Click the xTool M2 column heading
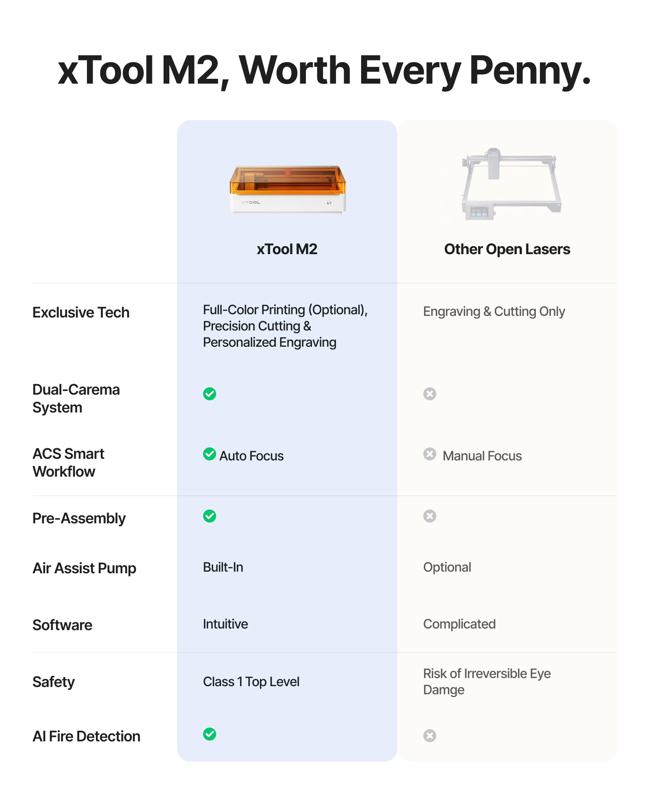 pyautogui.click(x=287, y=249)
